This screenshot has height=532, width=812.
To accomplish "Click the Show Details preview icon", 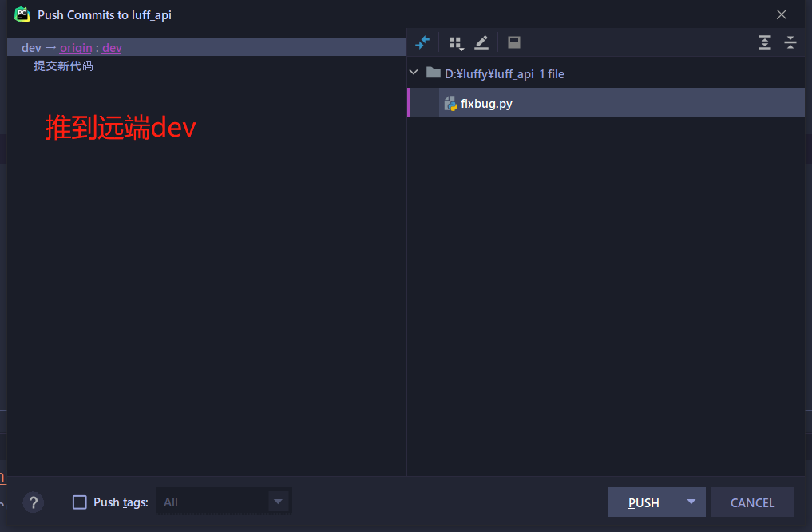I will [x=513, y=42].
